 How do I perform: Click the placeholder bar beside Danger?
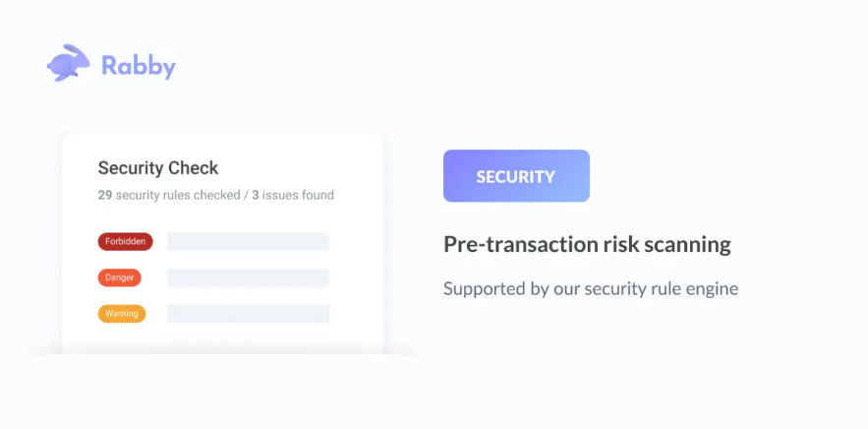click(x=249, y=277)
